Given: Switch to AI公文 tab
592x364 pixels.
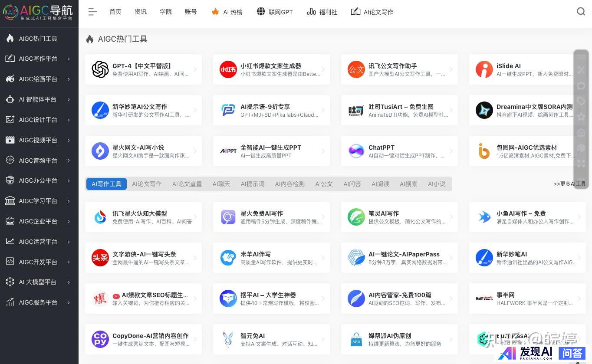Looking at the screenshot, I should (x=324, y=184).
